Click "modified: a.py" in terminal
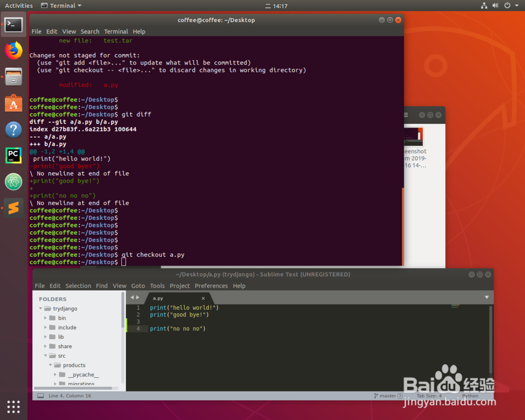 (88, 85)
